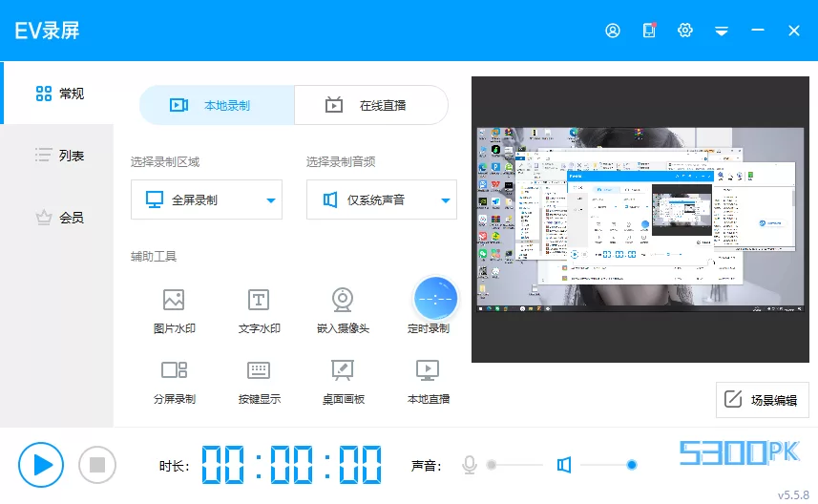This screenshot has height=504, width=818.
Task: Minimize the EV录屏 window
Action: [x=758, y=31]
